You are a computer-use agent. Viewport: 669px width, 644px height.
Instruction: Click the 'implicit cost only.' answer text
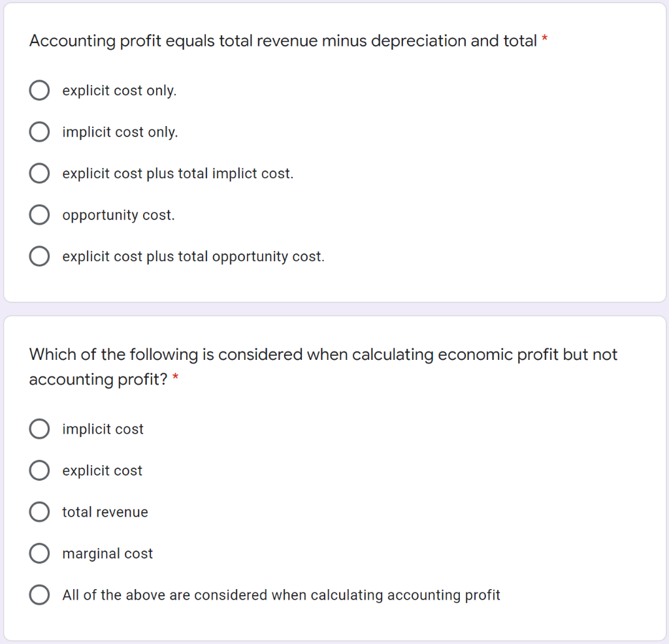pyautogui.click(x=120, y=132)
